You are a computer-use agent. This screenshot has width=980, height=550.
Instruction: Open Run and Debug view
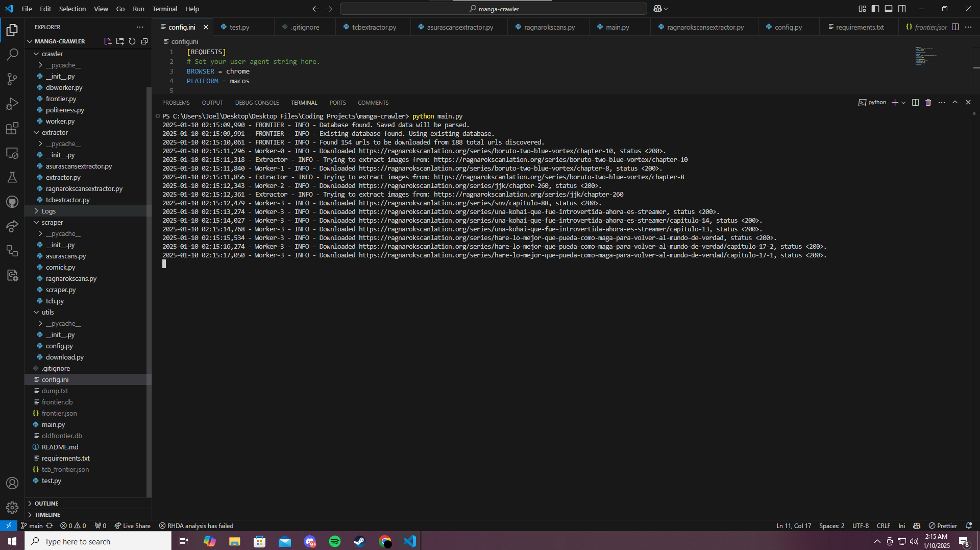point(12,104)
